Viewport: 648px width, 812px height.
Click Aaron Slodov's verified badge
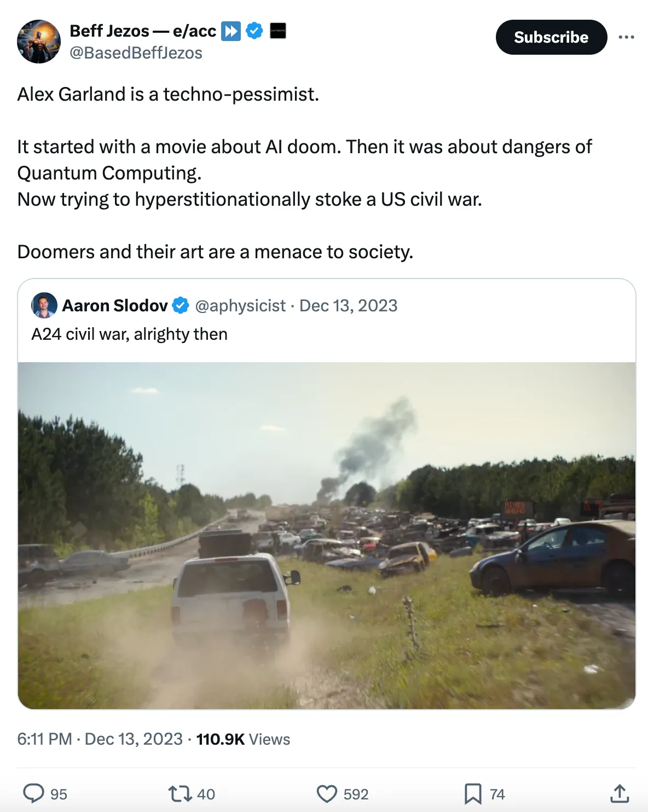point(181,305)
